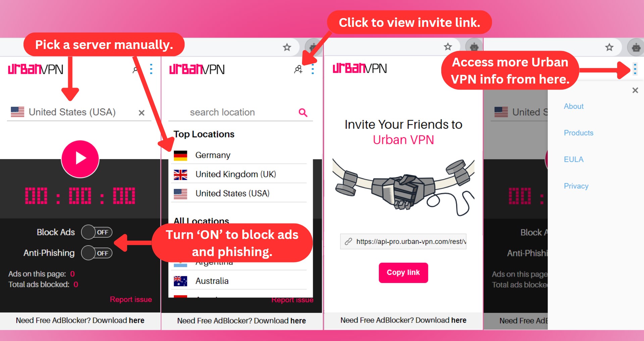
Task: Open the EULA menu entry
Action: pyautogui.click(x=574, y=159)
